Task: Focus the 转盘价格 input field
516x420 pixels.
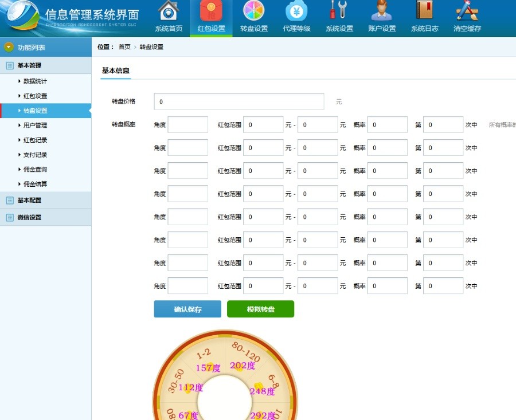Action: click(239, 101)
